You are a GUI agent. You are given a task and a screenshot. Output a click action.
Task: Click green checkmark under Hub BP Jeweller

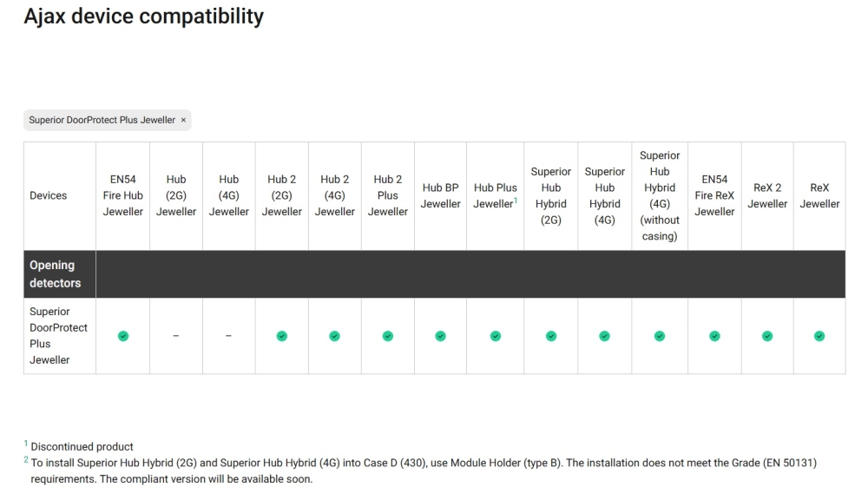[441, 336]
